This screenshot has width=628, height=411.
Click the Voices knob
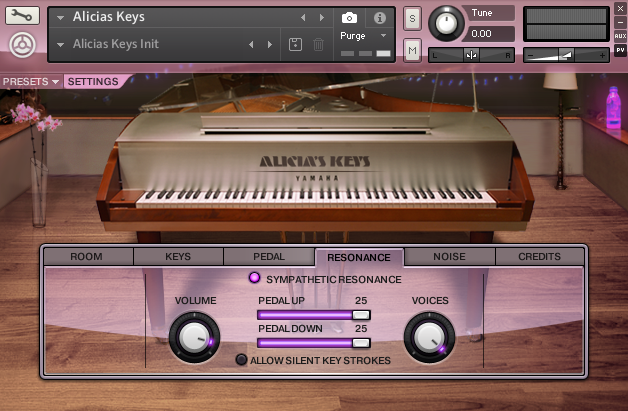(x=429, y=338)
